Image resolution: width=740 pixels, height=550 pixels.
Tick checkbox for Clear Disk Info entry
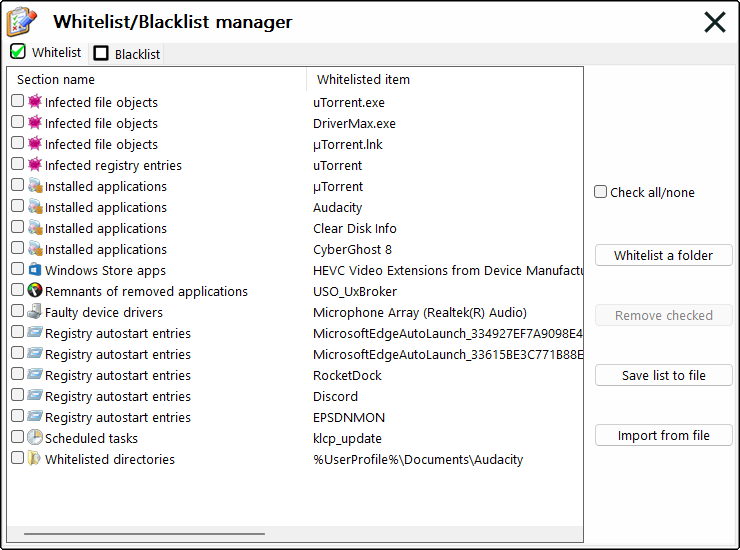click(17, 227)
